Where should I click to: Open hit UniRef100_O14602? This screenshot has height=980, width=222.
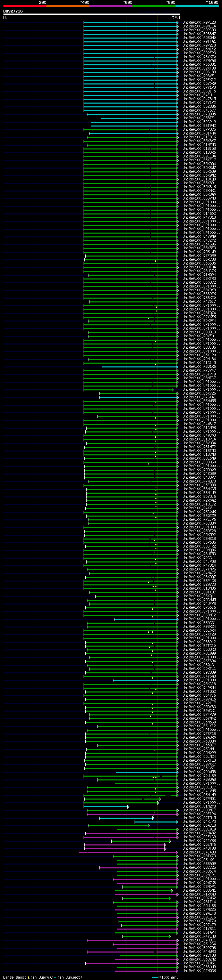pos(199,214)
